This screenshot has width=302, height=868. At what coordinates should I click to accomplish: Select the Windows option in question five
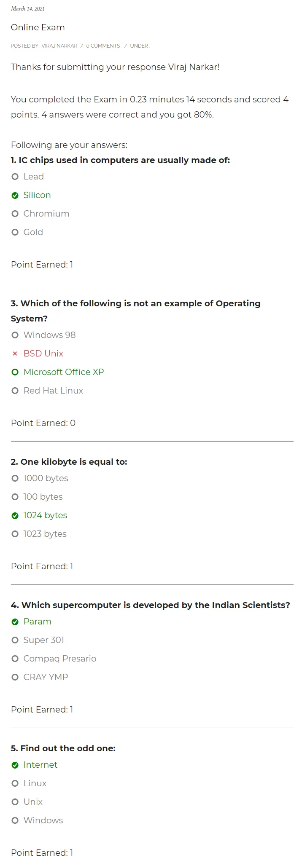pyautogui.click(x=15, y=820)
